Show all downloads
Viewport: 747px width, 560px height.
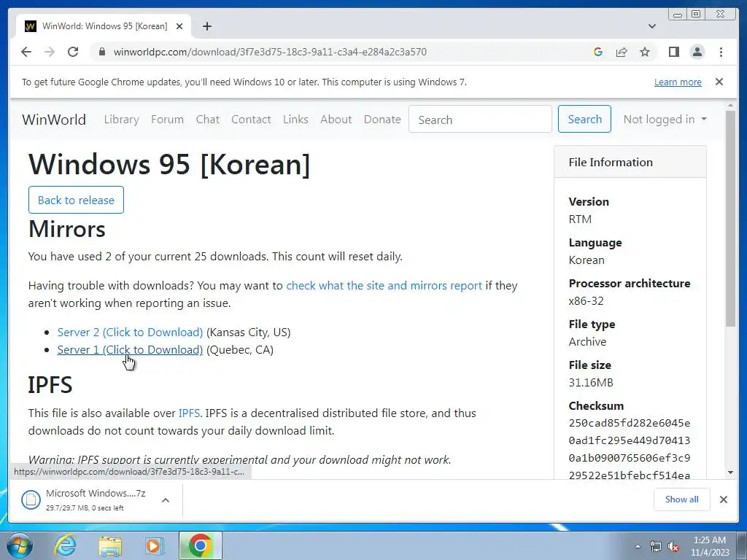[682, 499]
